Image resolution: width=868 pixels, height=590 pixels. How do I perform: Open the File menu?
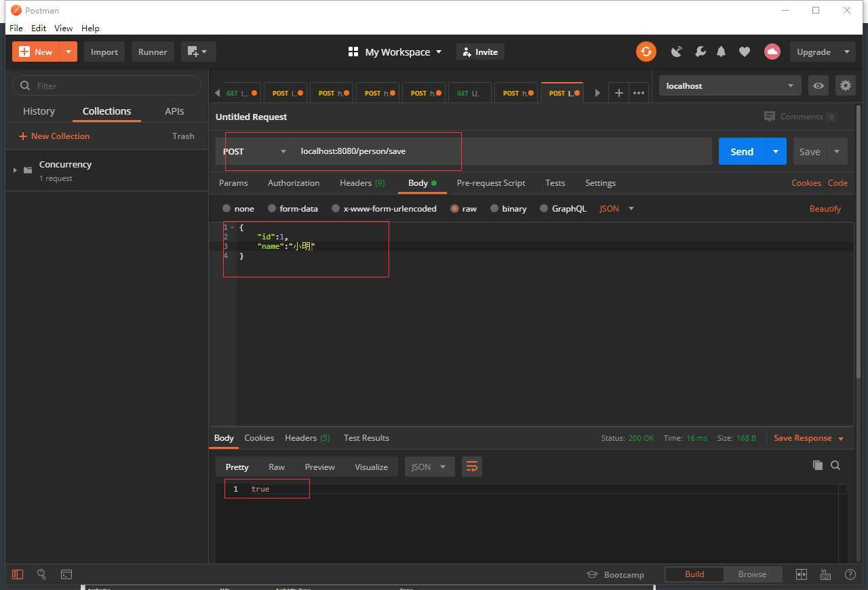[16, 28]
